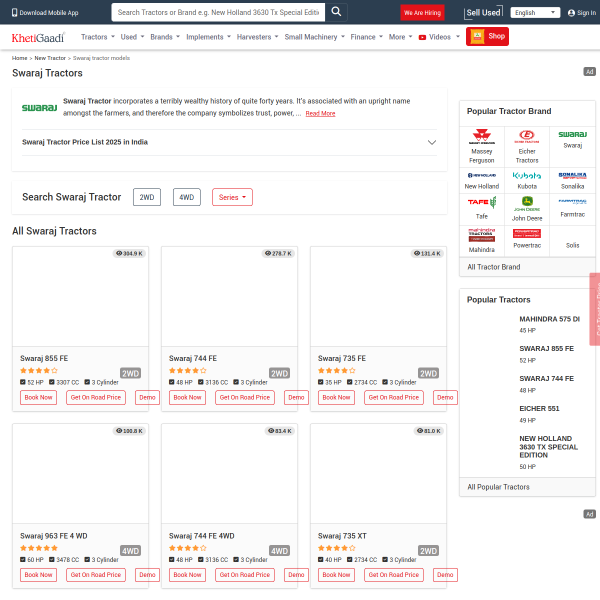Expand Swaraj Tractor Price List 2025
Viewport: 600px width, 600px height.
[229, 142]
